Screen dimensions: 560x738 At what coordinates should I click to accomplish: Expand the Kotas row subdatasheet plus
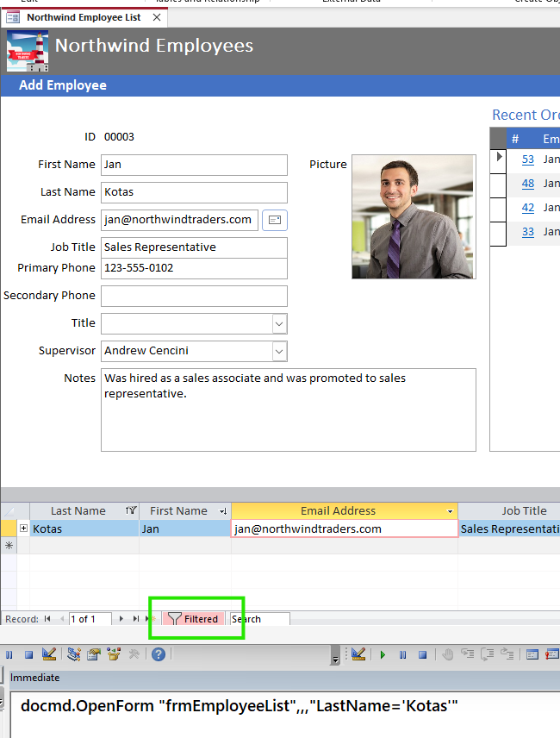point(23,528)
